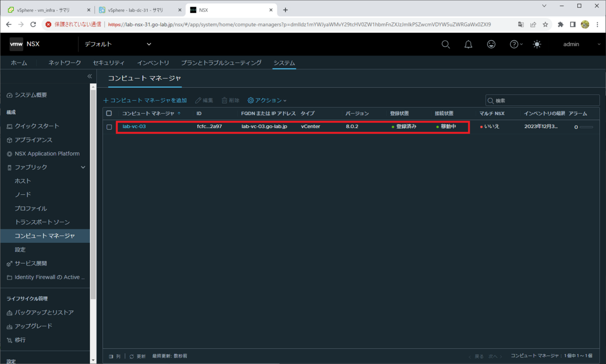
Task: Open the アクション gear dropdown
Action: (x=267, y=100)
